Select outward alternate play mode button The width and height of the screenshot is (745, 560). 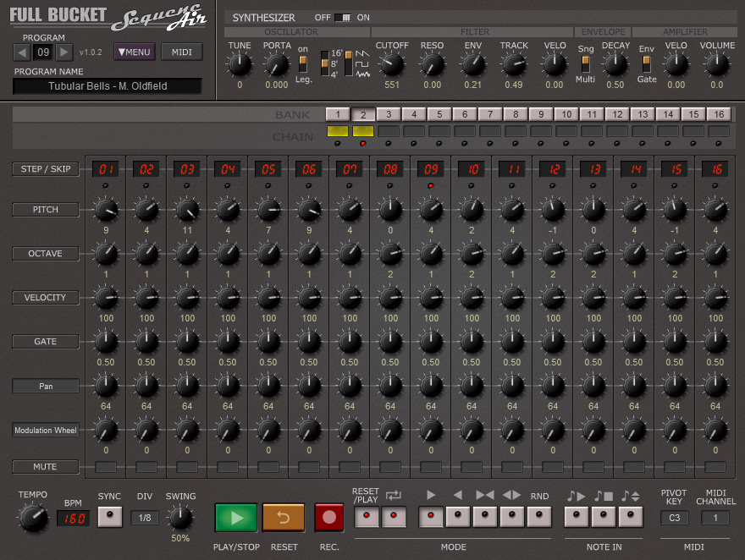pyautogui.click(x=512, y=517)
